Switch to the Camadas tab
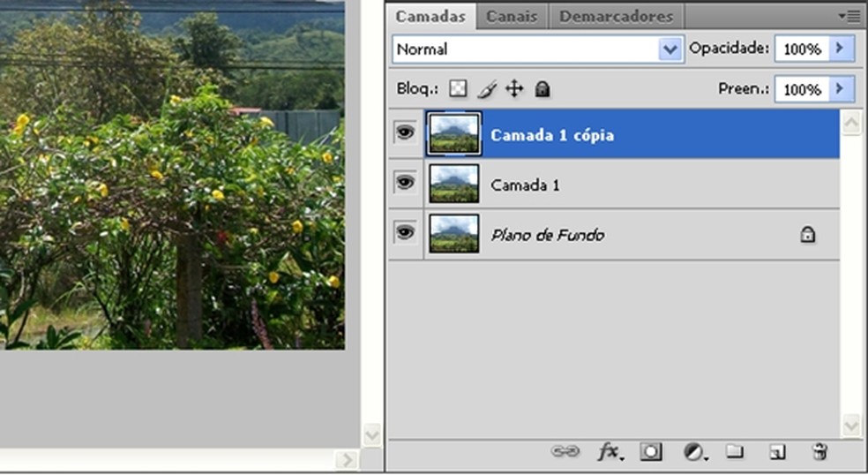868x475 pixels. pos(430,16)
